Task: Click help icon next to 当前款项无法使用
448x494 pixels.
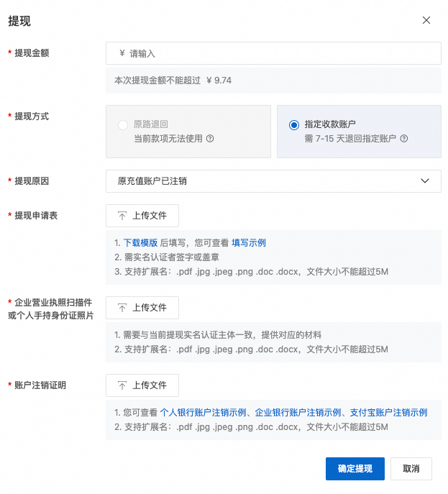Action: (211, 138)
